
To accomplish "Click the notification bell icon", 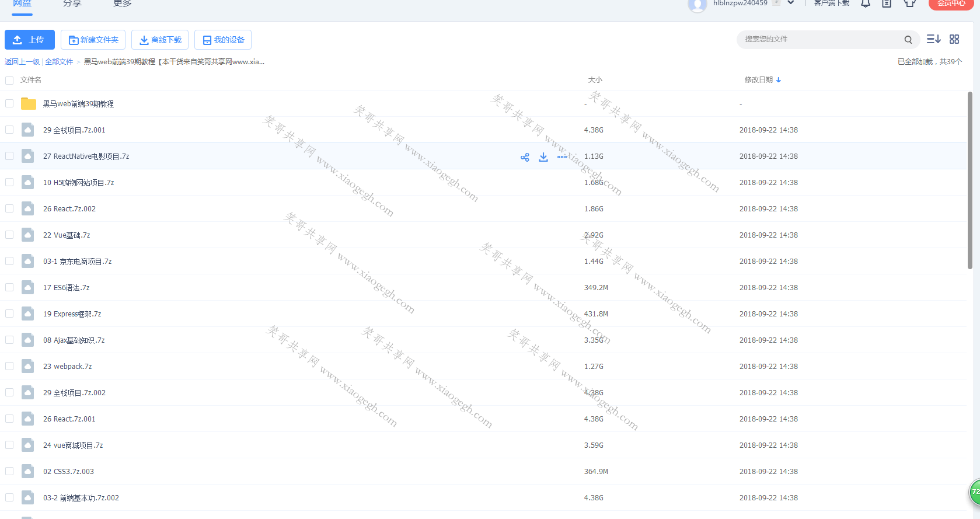I will click(x=866, y=4).
